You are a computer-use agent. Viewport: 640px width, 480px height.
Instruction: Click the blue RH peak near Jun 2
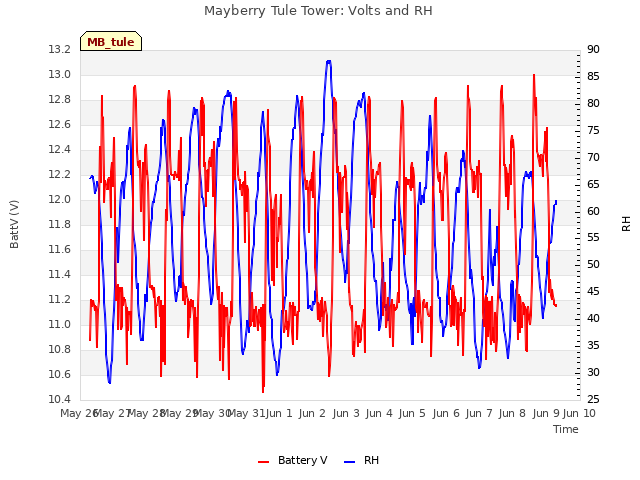tap(329, 61)
